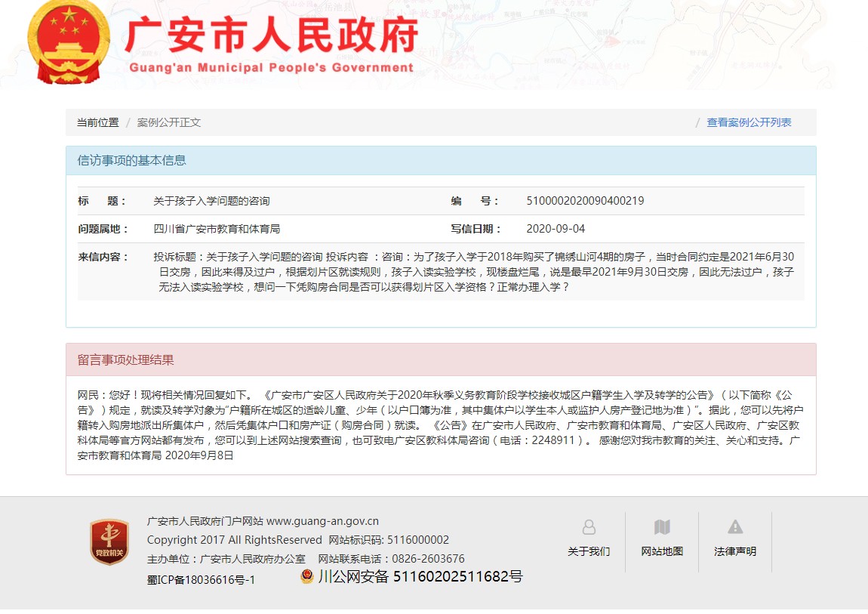This screenshot has height=614, width=868.
Task: Click the national emblem logo in header
Action: [69, 45]
